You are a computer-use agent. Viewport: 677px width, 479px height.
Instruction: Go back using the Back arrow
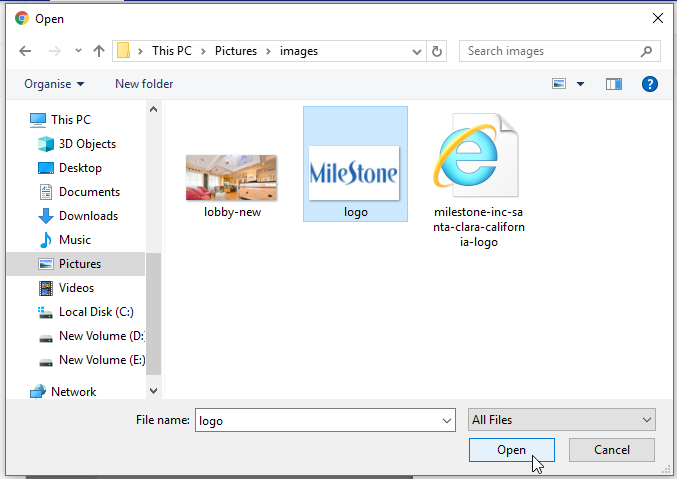(x=25, y=51)
